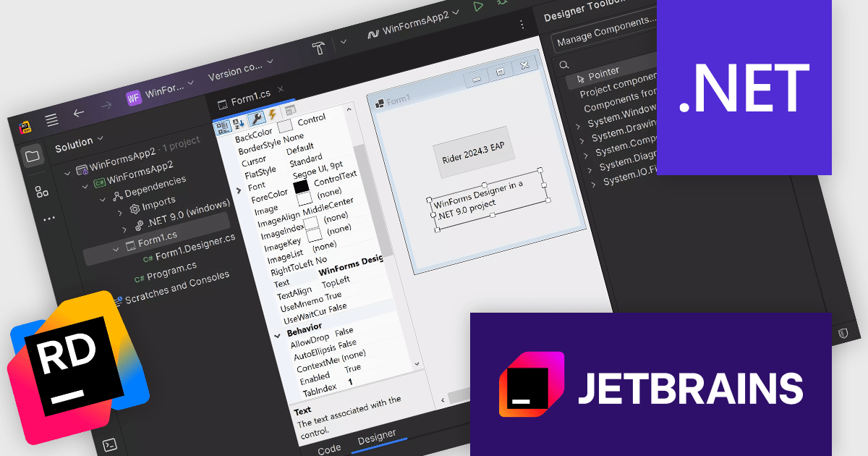The height and width of the screenshot is (456, 868).
Task: Expand System.Drawing toolbox group
Action: click(x=582, y=142)
